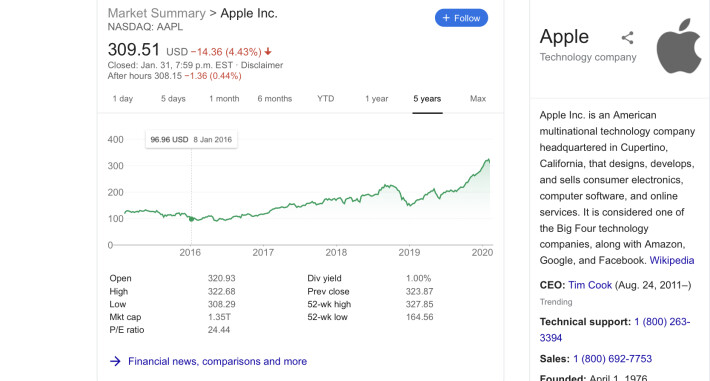Click the technical support phone number
This screenshot has height=381, width=710.
(615, 330)
